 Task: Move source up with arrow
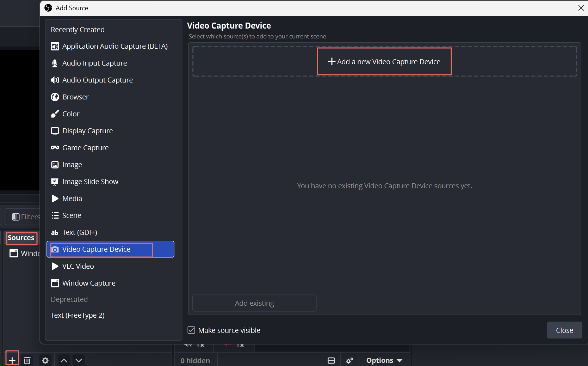[64, 360]
